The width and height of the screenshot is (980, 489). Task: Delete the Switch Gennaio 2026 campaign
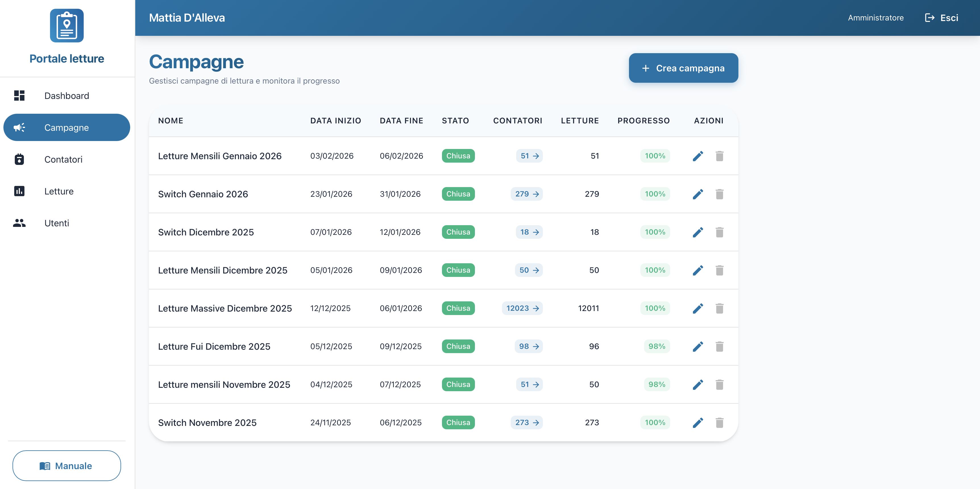click(x=719, y=194)
